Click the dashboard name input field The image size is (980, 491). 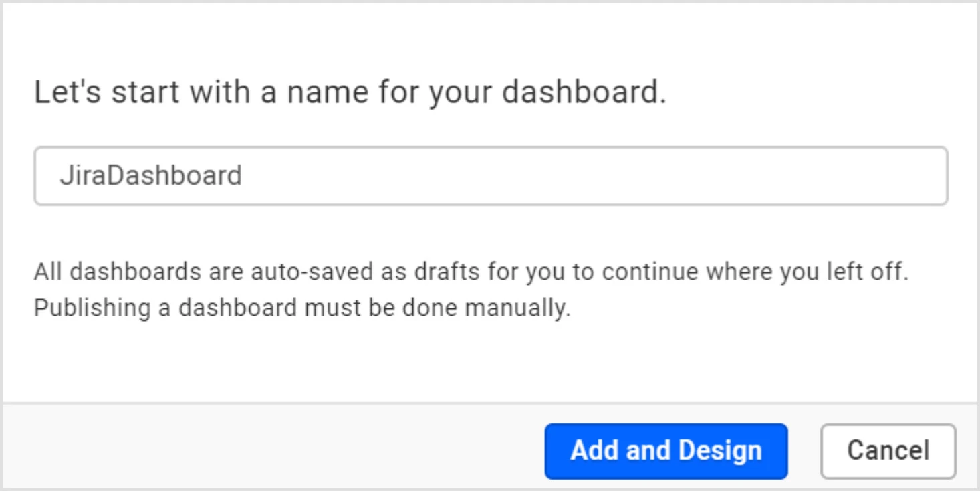(x=491, y=176)
